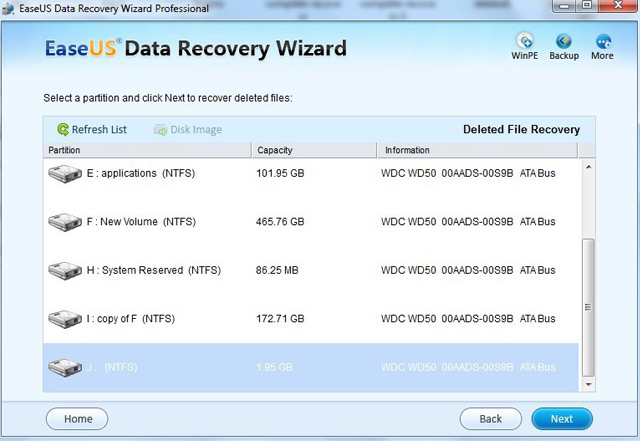Click the Disk Image label
Viewport: 640px width, 441px height.
pos(196,130)
